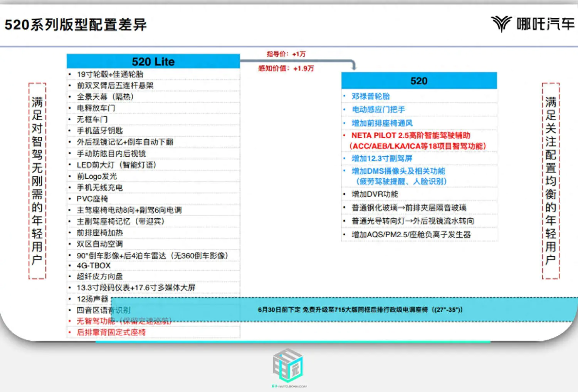Select the row '增加AQS/PM2.5/座舱负离子发生器'
Screen dimensions: 578x392
pyautogui.click(x=419, y=235)
